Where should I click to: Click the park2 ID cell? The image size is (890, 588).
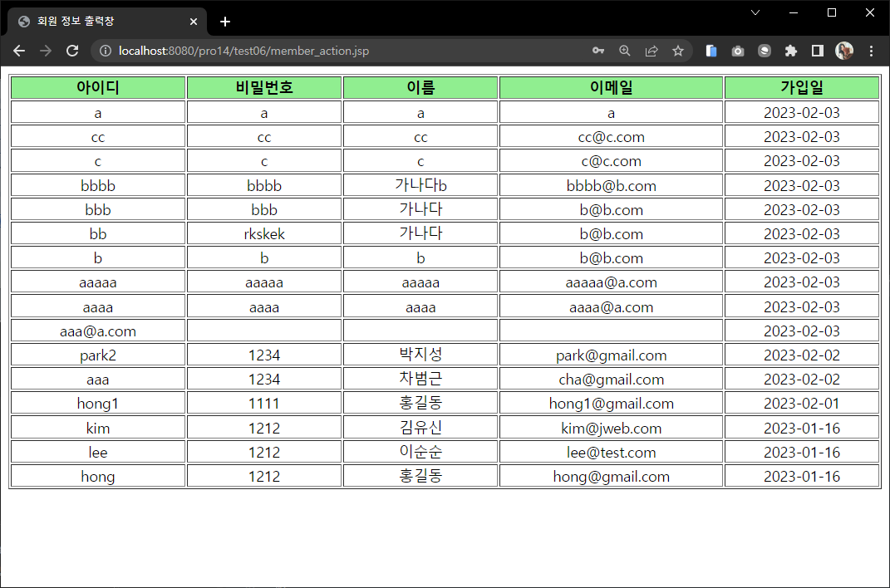(98, 355)
